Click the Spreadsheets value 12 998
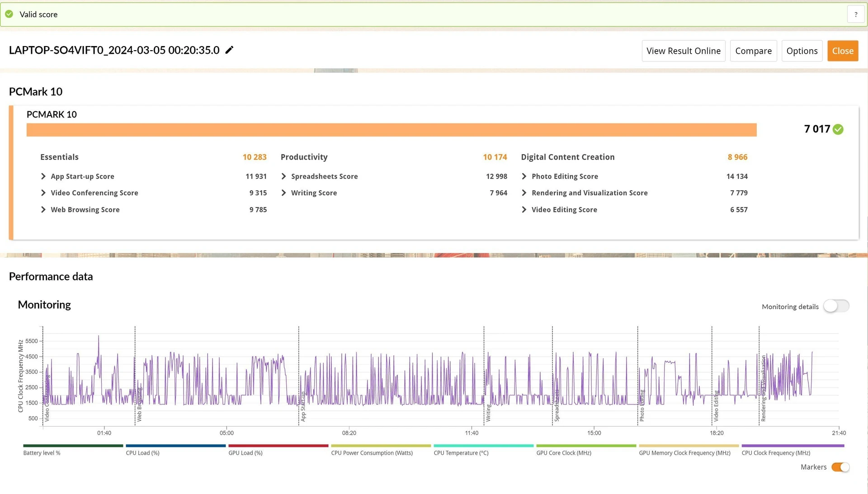 point(496,176)
